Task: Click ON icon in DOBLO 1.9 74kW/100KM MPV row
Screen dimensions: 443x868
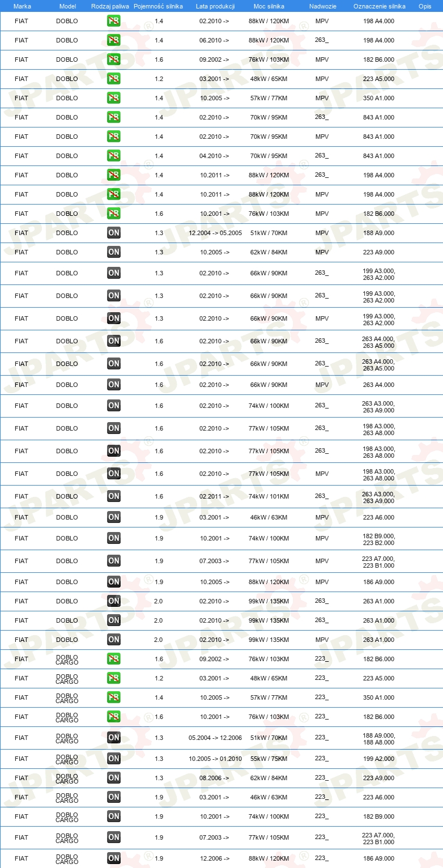Action: [x=114, y=538]
